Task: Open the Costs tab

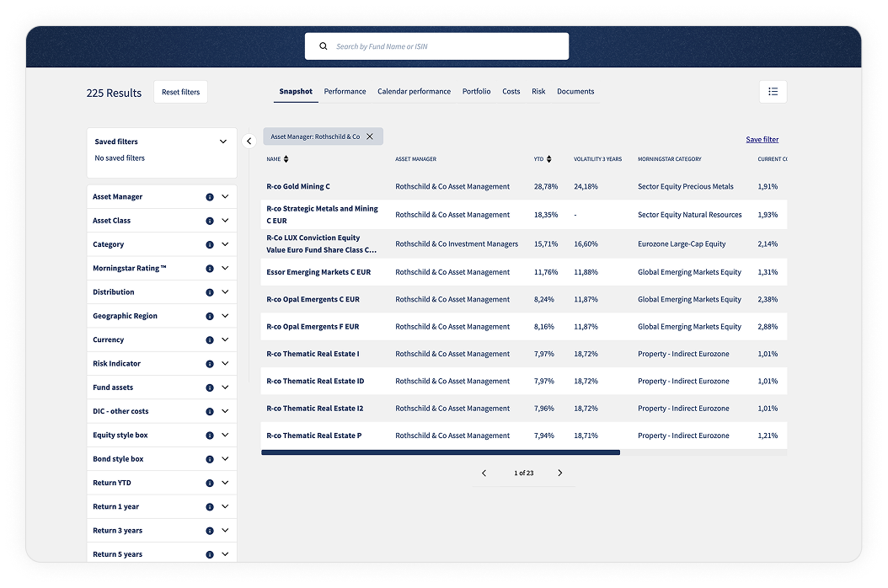Action: [x=511, y=92]
